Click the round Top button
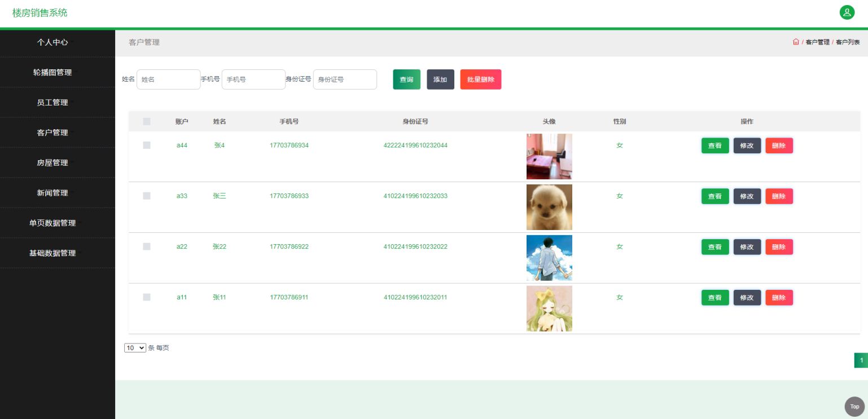The width and height of the screenshot is (868, 419). (854, 407)
